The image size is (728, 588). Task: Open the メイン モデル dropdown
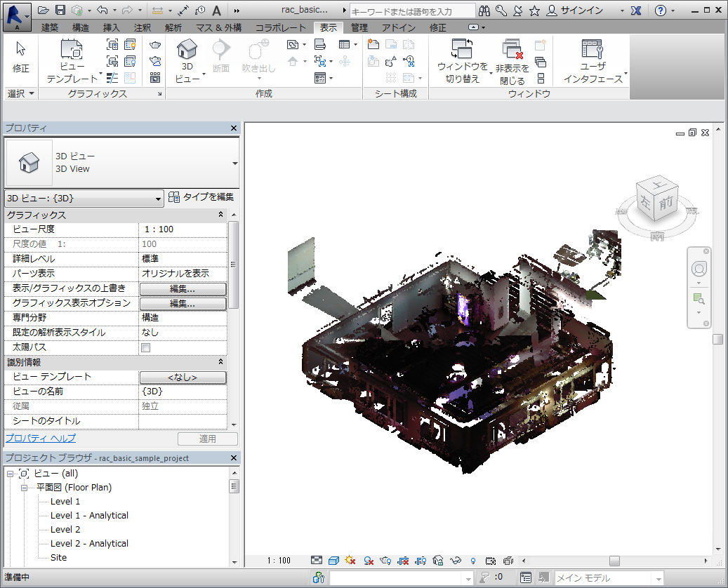[656, 578]
